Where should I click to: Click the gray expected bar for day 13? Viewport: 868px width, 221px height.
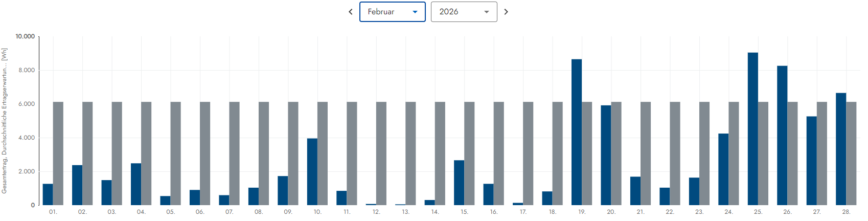tap(410, 153)
